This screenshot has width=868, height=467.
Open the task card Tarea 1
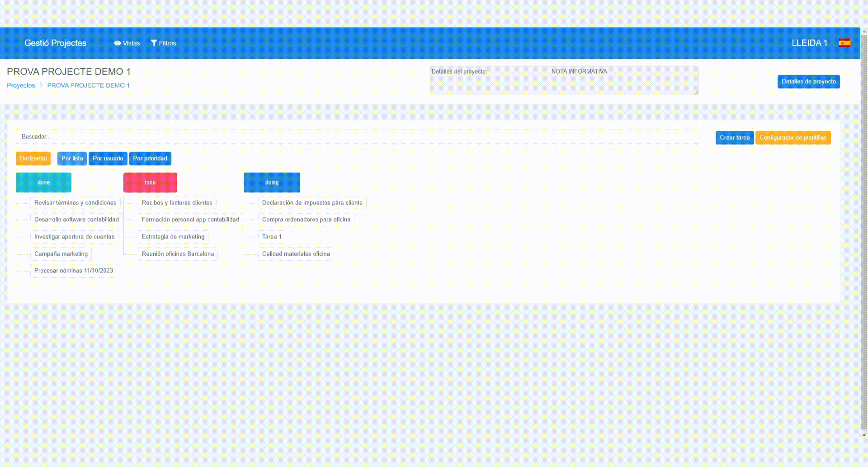[272, 237]
